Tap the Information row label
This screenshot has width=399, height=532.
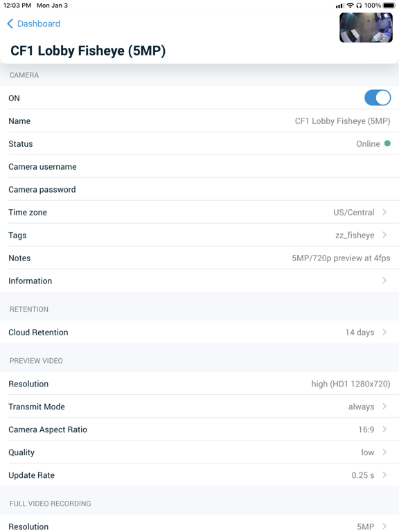coord(30,281)
